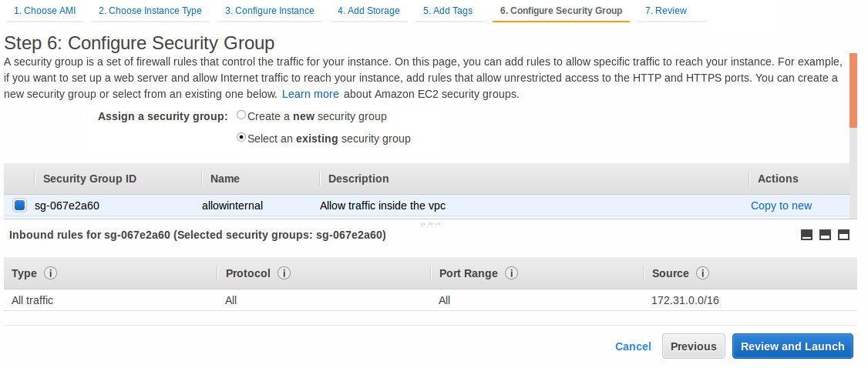Go to the 1. Choose AMI tab
The height and width of the screenshot is (368, 868).
pos(45,11)
